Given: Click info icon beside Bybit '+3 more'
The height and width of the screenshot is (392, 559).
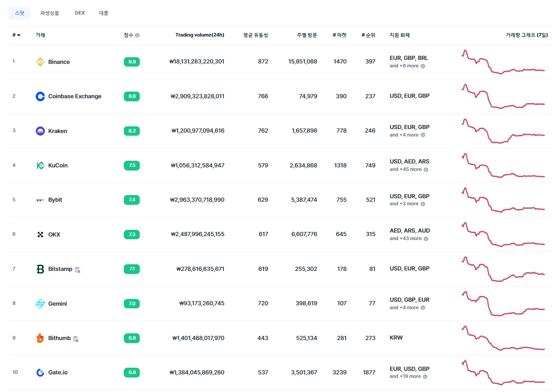Looking at the screenshot, I should pyautogui.click(x=423, y=204).
